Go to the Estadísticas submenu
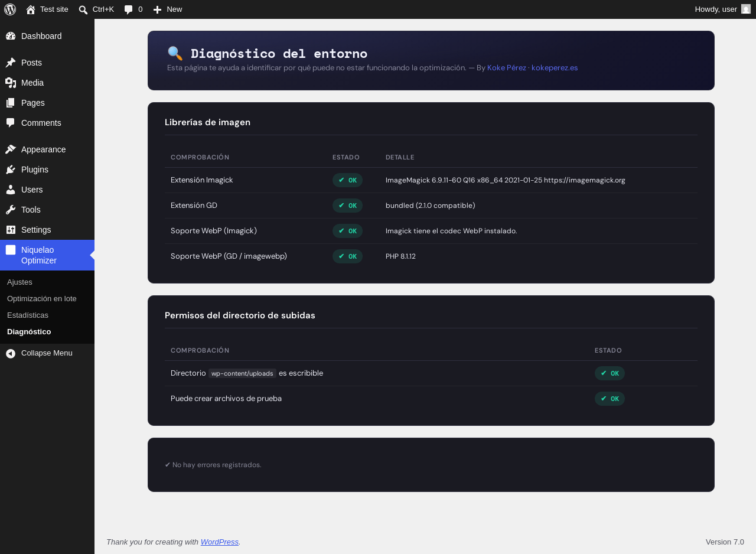This screenshot has width=756, height=554. pyautogui.click(x=28, y=315)
